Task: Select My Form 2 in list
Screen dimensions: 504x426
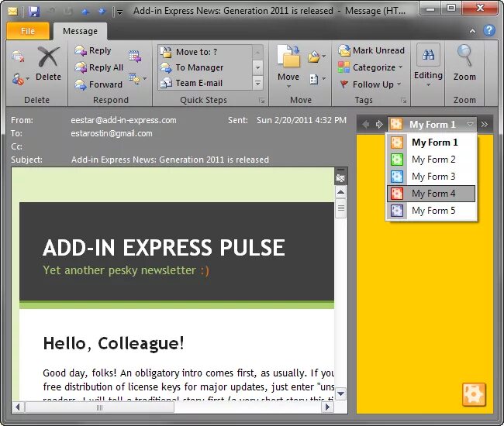Action: [x=431, y=160]
